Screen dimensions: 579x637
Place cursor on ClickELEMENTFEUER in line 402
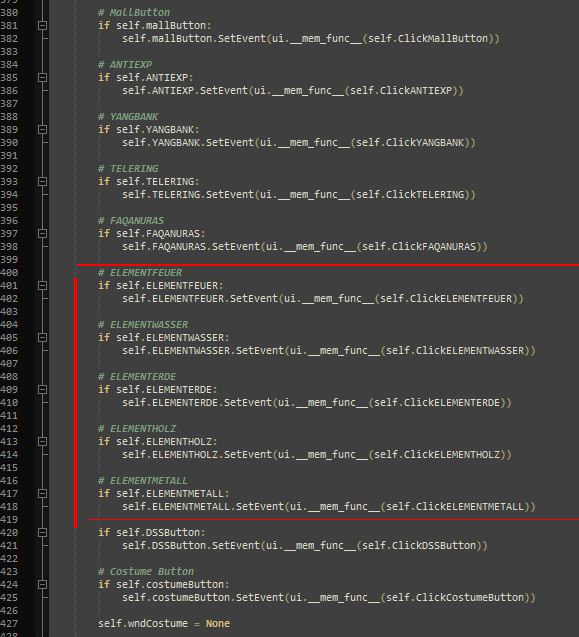[x=461, y=299]
